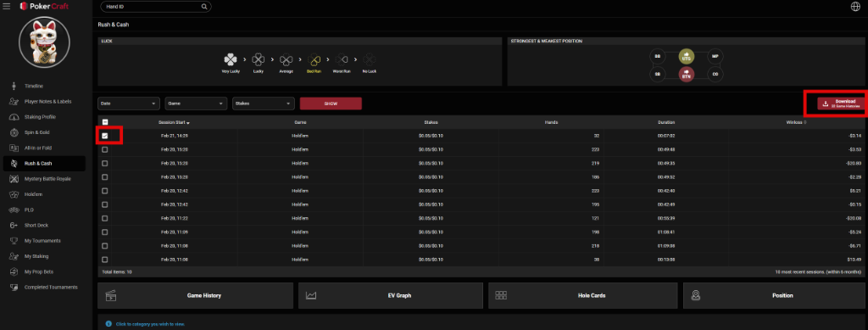
Task: Click the PLO cards icon
Action: (x=14, y=210)
